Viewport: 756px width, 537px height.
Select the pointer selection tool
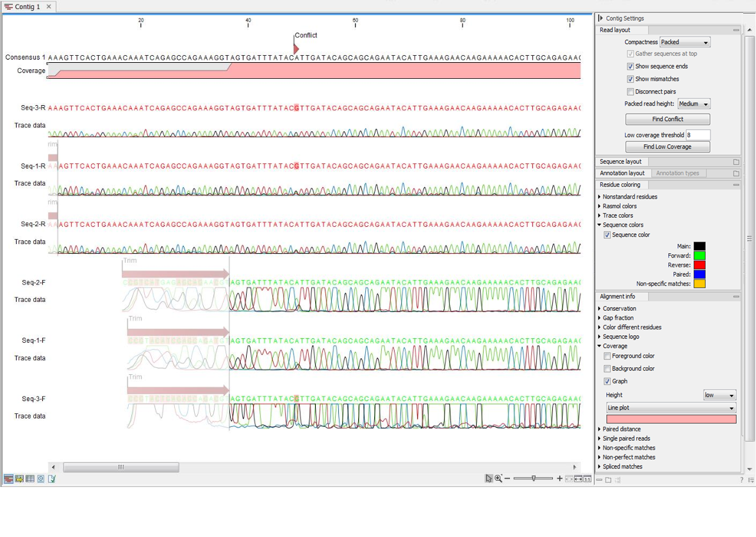pos(489,479)
